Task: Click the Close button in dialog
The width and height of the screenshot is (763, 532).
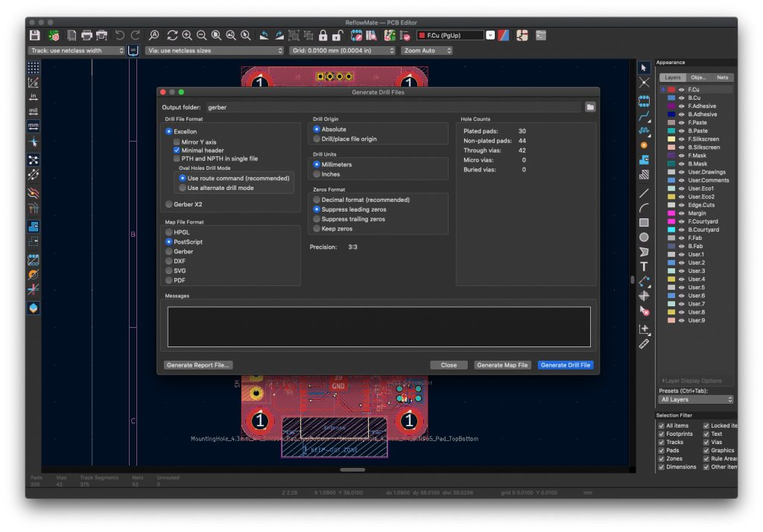Action: click(x=449, y=365)
